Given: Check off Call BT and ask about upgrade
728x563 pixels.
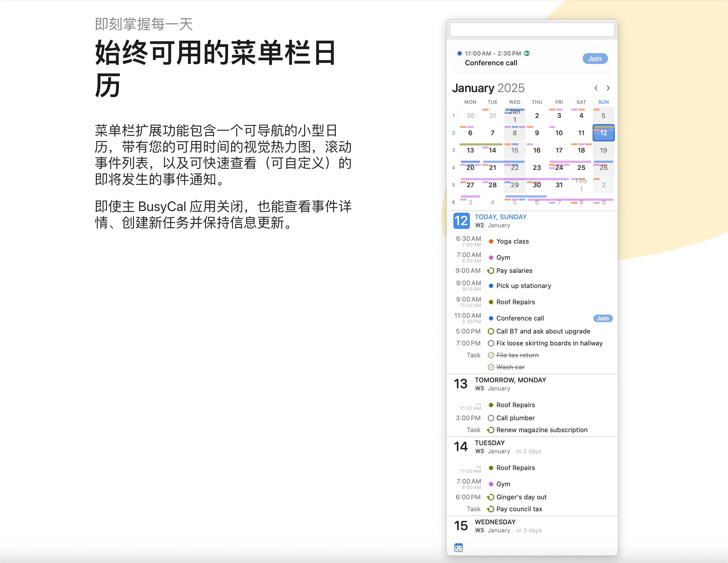Looking at the screenshot, I should (491, 331).
